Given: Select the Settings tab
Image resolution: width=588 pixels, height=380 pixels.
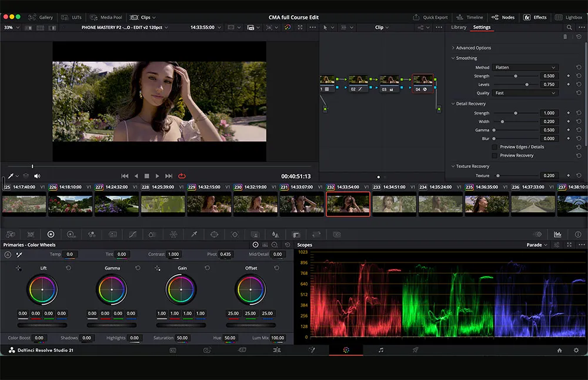Looking at the screenshot, I should click(x=482, y=28).
